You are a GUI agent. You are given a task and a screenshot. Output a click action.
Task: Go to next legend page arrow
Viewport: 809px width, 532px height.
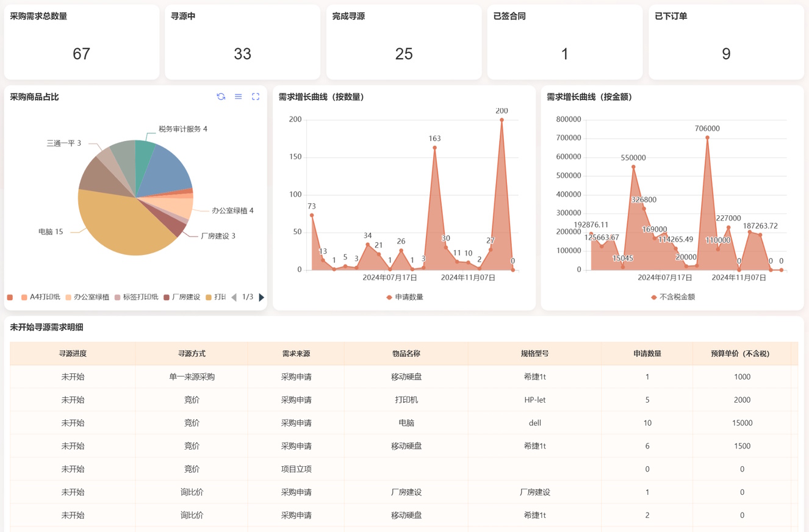click(x=262, y=298)
